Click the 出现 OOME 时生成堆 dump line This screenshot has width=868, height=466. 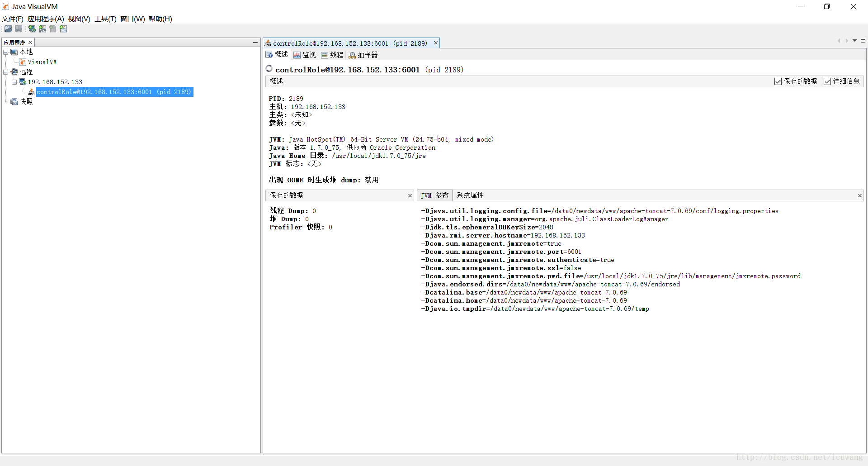tap(324, 180)
